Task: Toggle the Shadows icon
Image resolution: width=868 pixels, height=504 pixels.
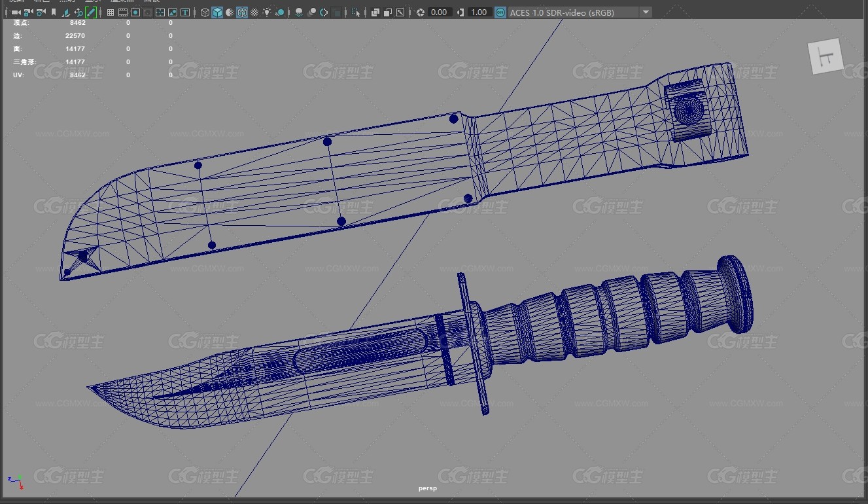Action: tap(279, 12)
